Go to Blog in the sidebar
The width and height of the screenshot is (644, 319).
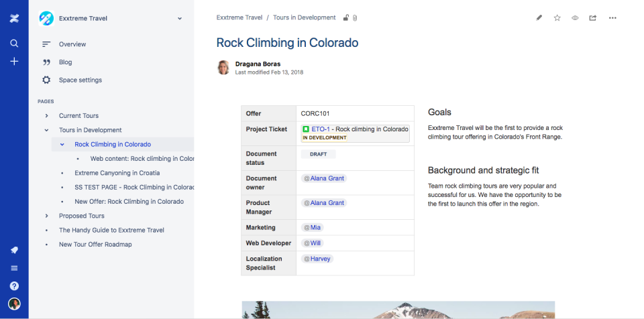(65, 62)
